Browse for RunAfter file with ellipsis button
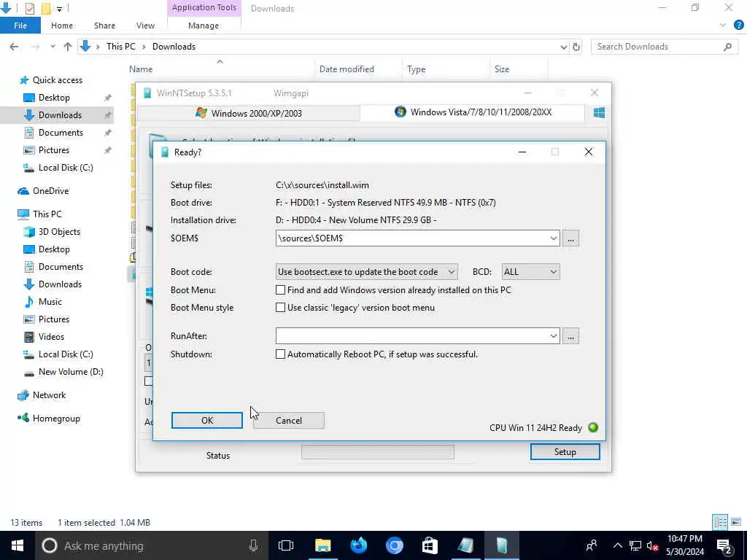 570,336
